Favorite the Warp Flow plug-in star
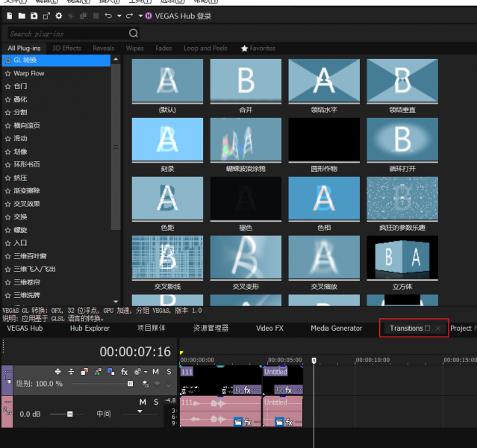 (7, 73)
